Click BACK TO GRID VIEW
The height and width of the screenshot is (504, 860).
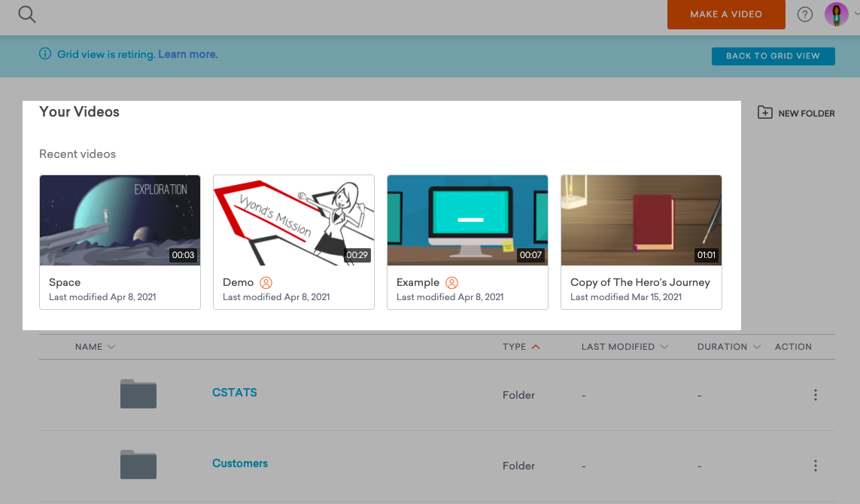pos(773,56)
